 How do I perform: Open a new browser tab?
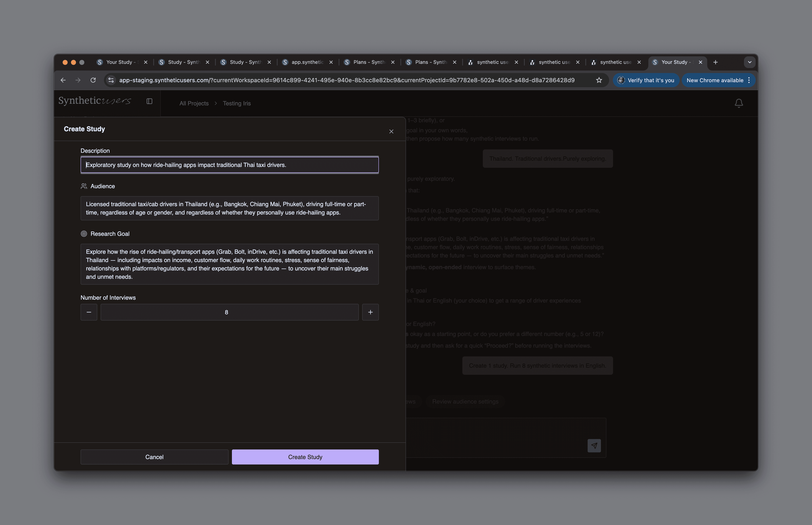[716, 62]
